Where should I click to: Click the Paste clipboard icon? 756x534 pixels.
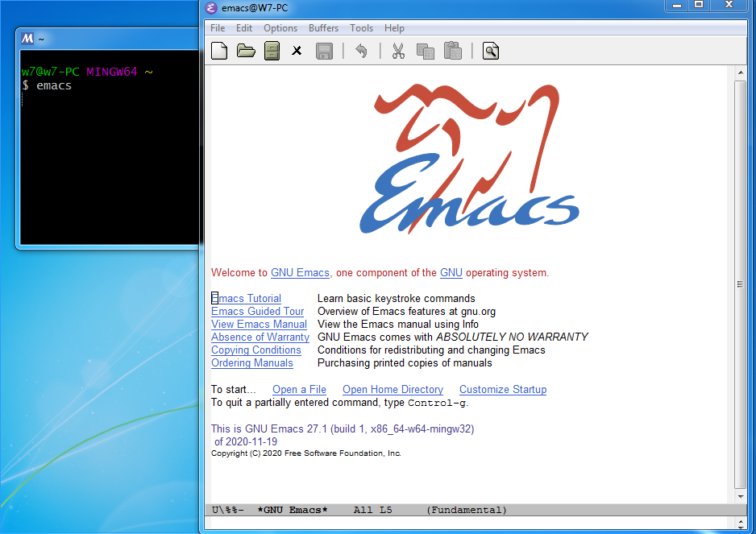point(453,51)
